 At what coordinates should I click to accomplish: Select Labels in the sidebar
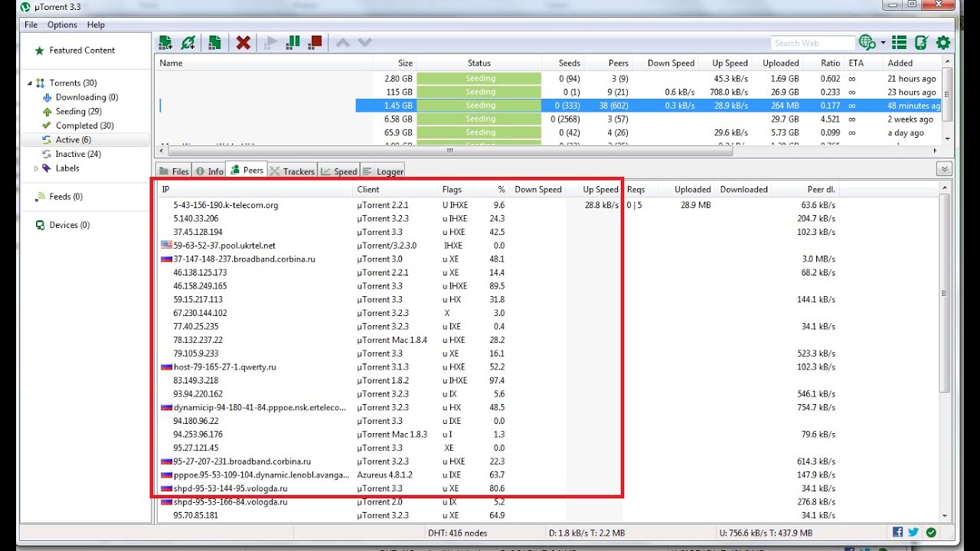point(67,168)
